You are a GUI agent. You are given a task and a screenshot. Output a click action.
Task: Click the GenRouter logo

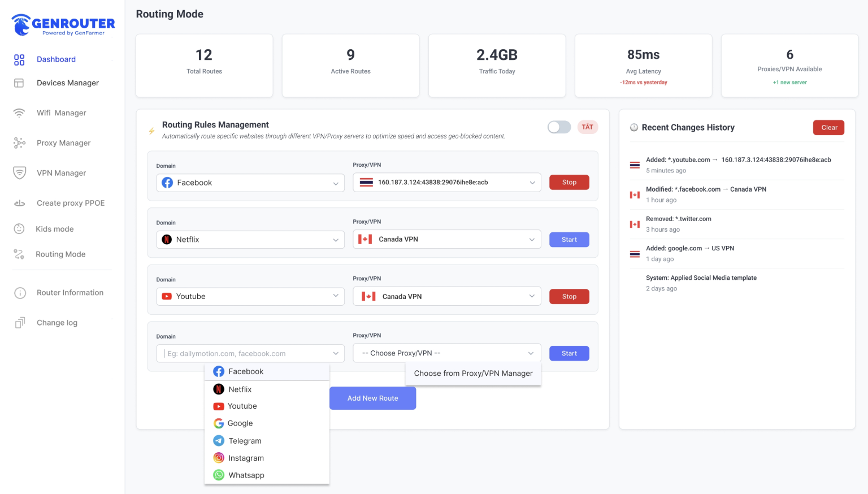63,25
